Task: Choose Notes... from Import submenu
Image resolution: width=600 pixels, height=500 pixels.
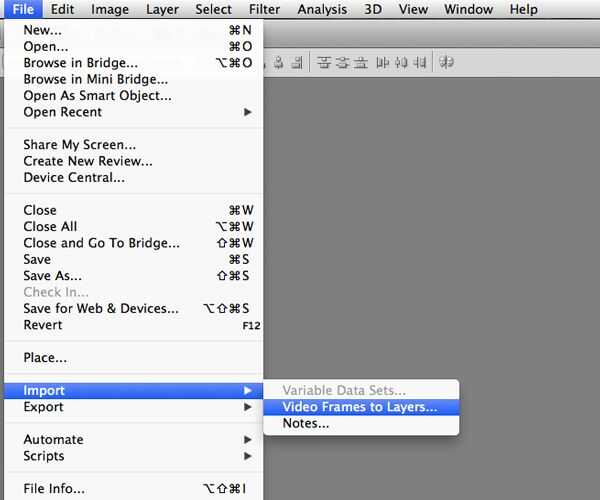Action: point(361,423)
